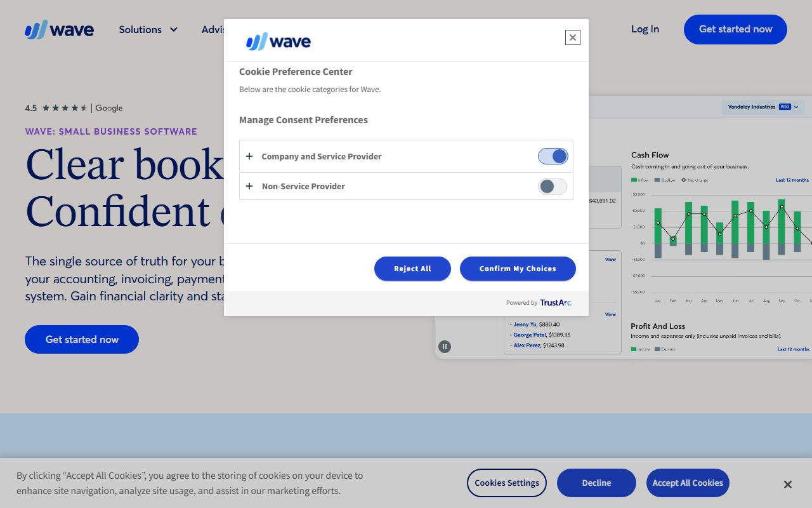Accept All Cookies in the banner
The width and height of the screenshot is (812, 508).
click(x=688, y=483)
